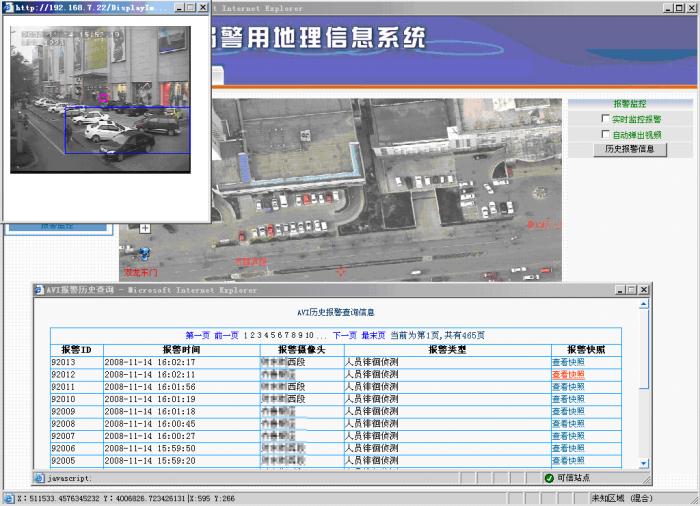View snapshot for alarm 92009

coord(568,411)
